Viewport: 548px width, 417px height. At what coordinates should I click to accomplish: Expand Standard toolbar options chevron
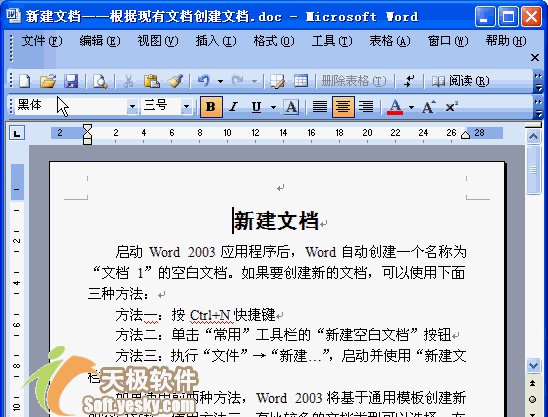pyautogui.click(x=539, y=81)
